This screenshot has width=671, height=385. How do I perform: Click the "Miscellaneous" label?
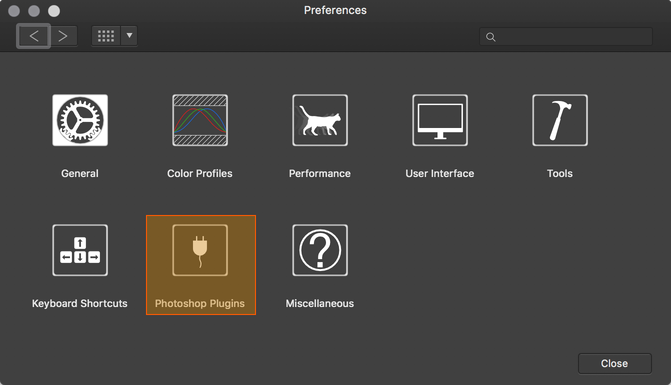click(320, 303)
